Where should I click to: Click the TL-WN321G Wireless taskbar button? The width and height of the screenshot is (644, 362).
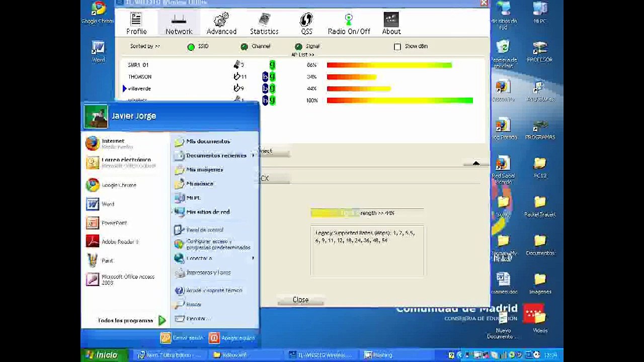click(x=322, y=355)
